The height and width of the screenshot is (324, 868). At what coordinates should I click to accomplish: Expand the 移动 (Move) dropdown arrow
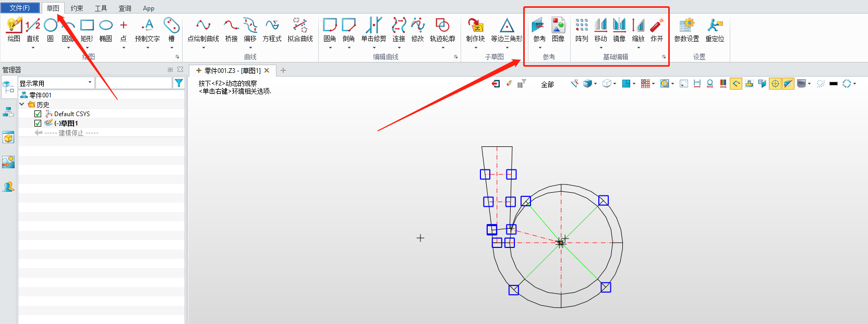point(601,48)
